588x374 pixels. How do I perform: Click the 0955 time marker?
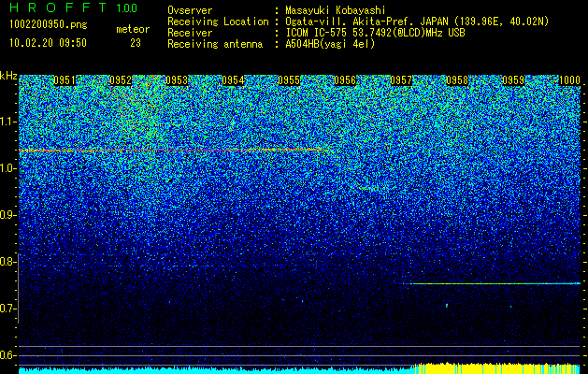(289, 80)
